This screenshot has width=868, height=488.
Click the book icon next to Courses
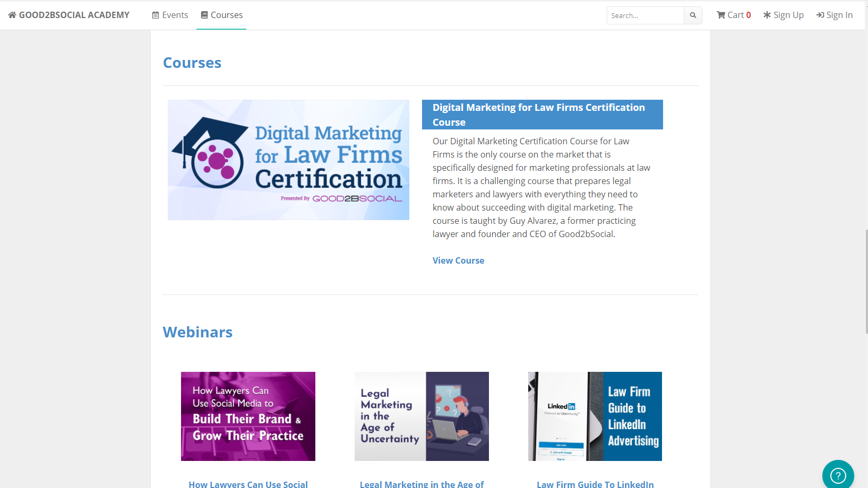click(x=204, y=15)
